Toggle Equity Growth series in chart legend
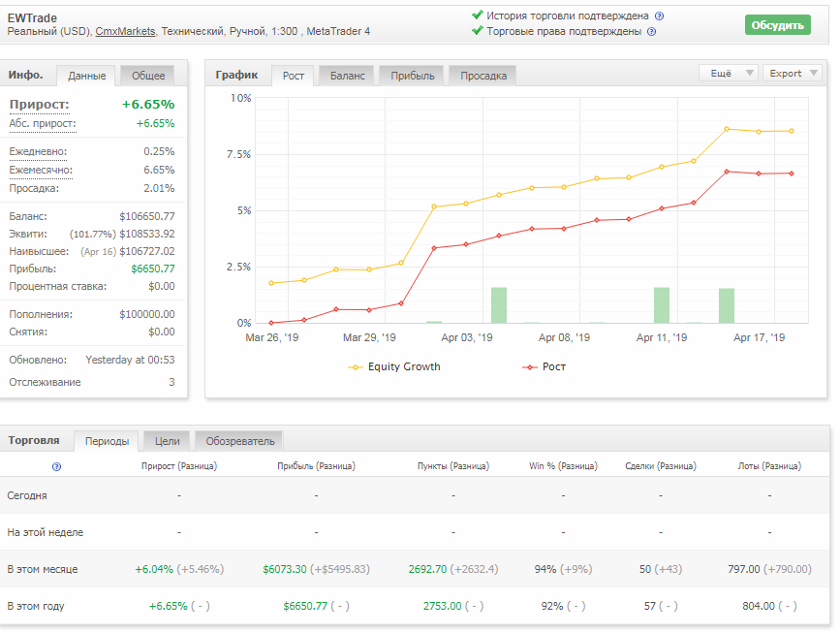Viewport: 840px width, 633px height. 394,367
